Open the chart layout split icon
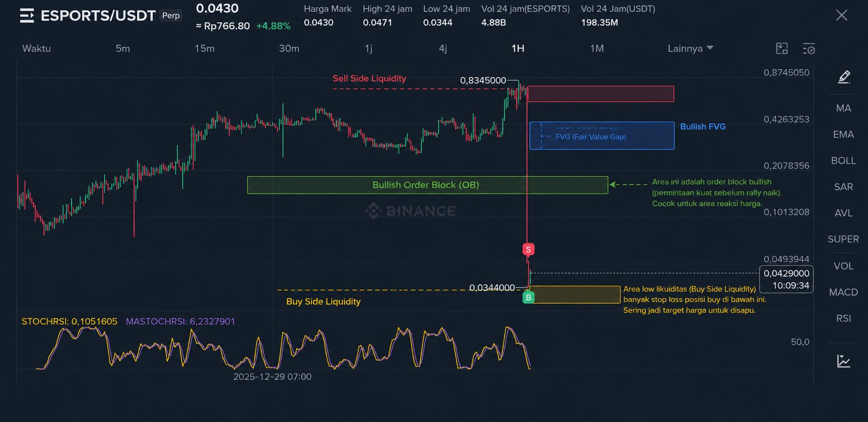This screenshot has width=868, height=422. pos(782,48)
